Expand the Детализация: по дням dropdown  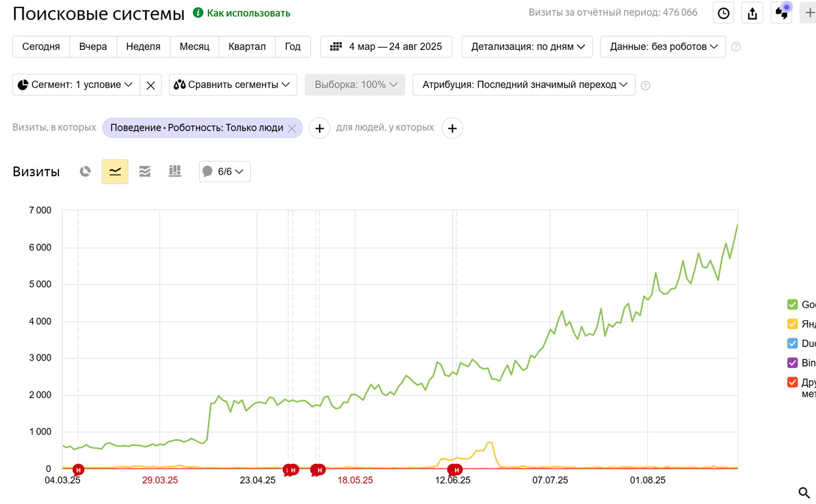pos(528,47)
